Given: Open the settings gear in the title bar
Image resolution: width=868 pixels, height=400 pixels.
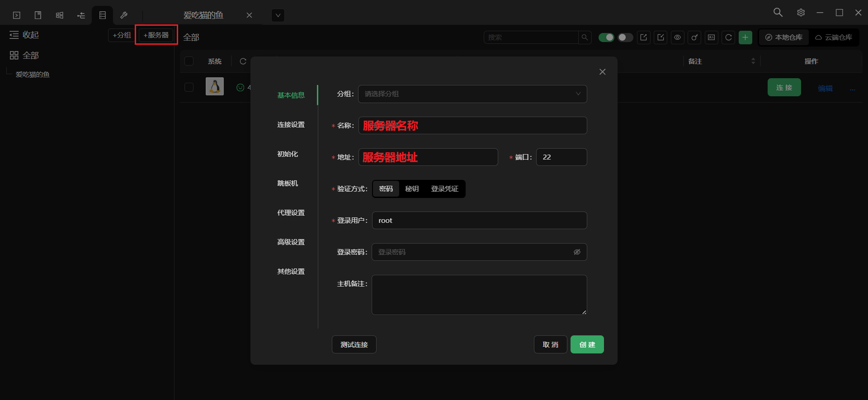Looking at the screenshot, I should (801, 13).
